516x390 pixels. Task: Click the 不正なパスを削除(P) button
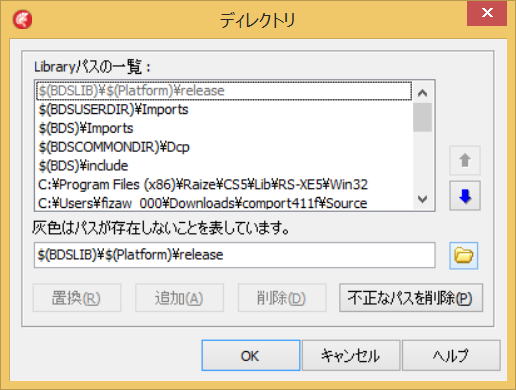[411, 298]
